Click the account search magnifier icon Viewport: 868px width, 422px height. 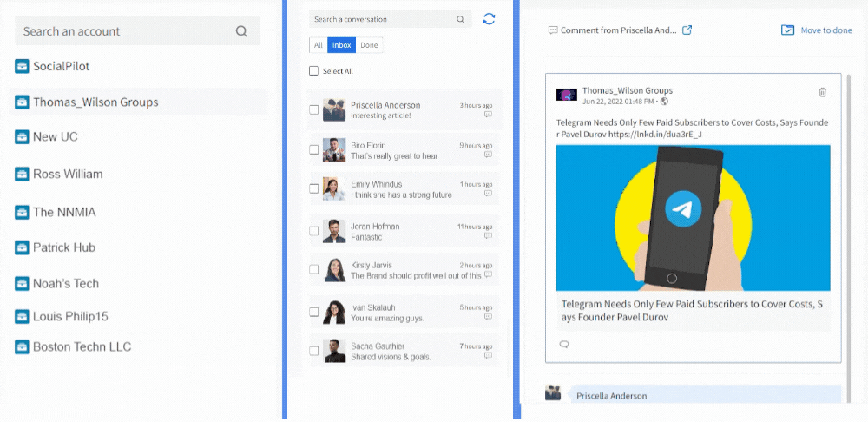[241, 32]
